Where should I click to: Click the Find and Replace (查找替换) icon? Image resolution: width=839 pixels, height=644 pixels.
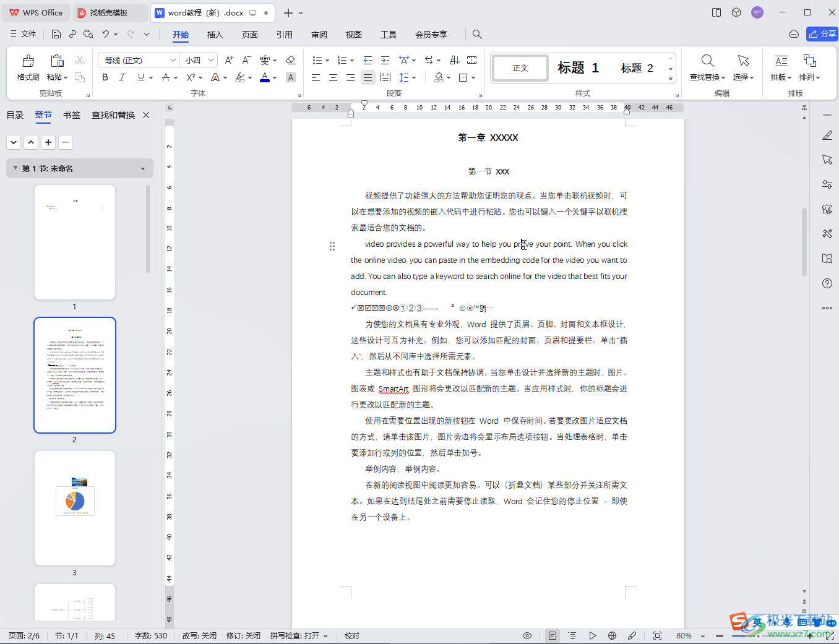click(x=707, y=61)
